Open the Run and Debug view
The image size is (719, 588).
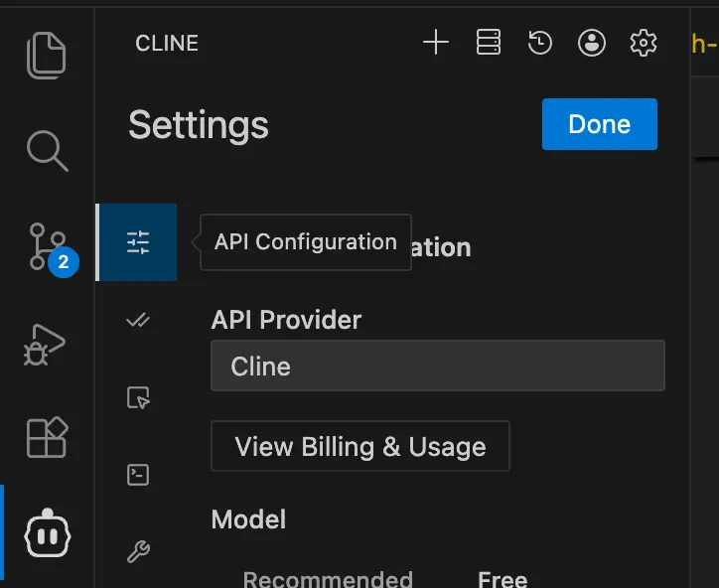(x=45, y=345)
